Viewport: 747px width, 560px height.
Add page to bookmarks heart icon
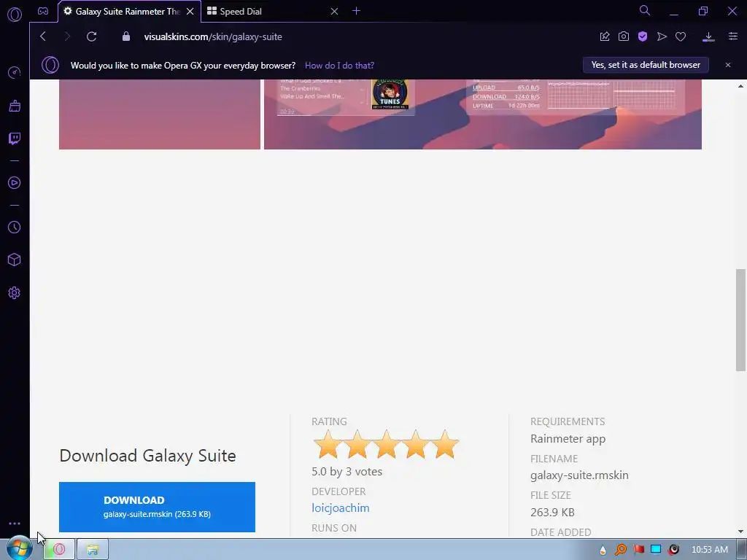pyautogui.click(x=681, y=36)
